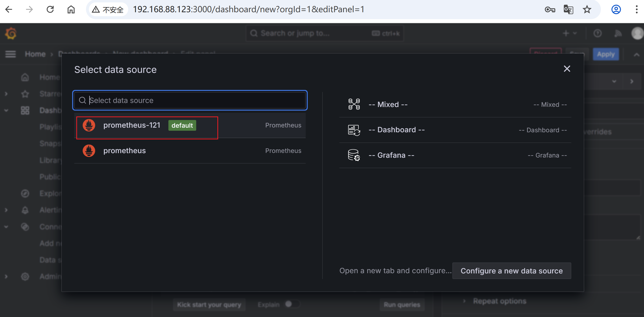Click the not-secure warning badge
This screenshot has width=644, height=317.
[x=108, y=10]
